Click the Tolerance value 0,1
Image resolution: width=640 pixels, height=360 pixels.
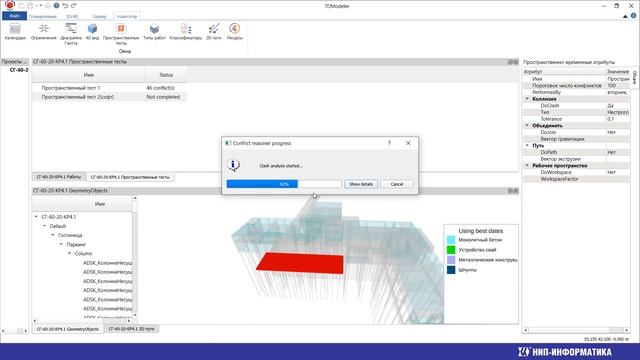611,119
